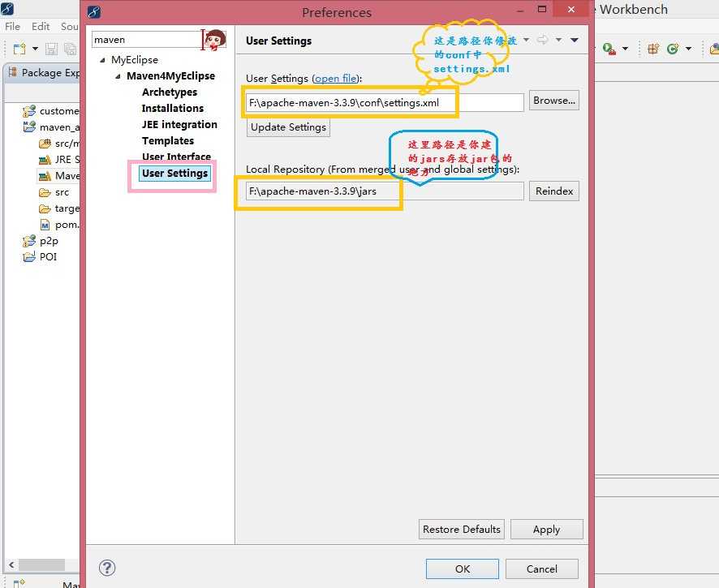Open back history dropdown arrow

(x=527, y=40)
